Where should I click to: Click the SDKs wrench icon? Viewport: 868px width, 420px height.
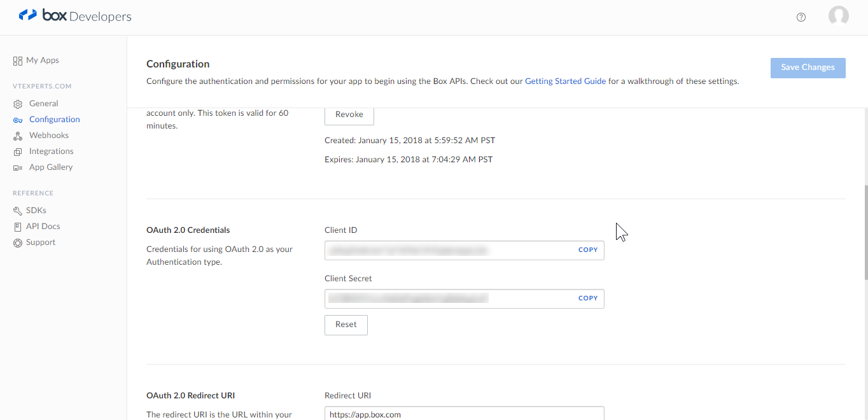pos(18,211)
